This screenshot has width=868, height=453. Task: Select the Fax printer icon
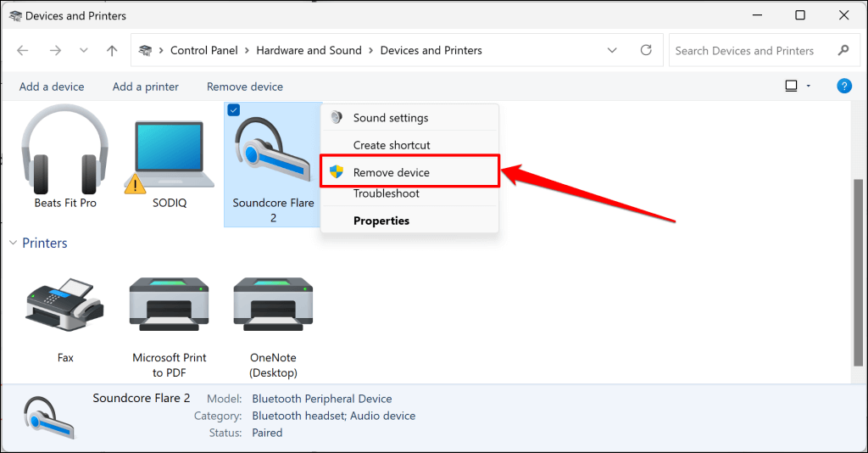[x=64, y=305]
